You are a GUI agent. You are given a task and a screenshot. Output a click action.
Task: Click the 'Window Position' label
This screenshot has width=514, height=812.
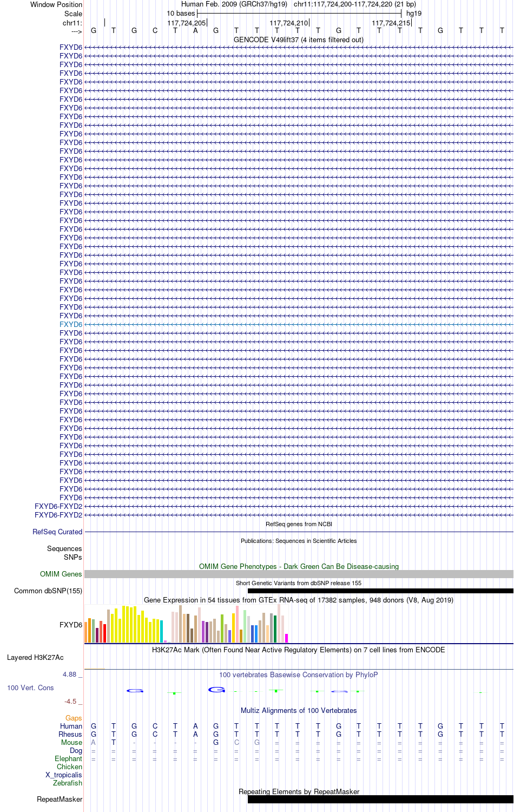click(x=56, y=4)
